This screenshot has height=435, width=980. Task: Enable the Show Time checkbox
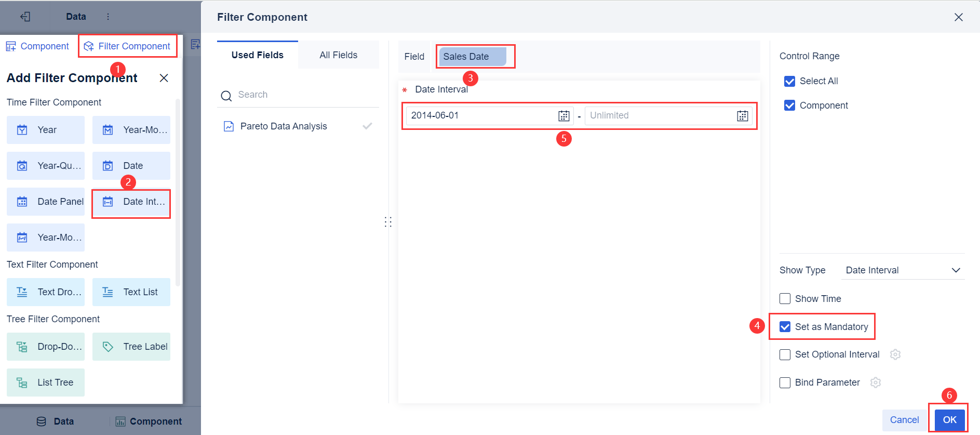pos(785,299)
